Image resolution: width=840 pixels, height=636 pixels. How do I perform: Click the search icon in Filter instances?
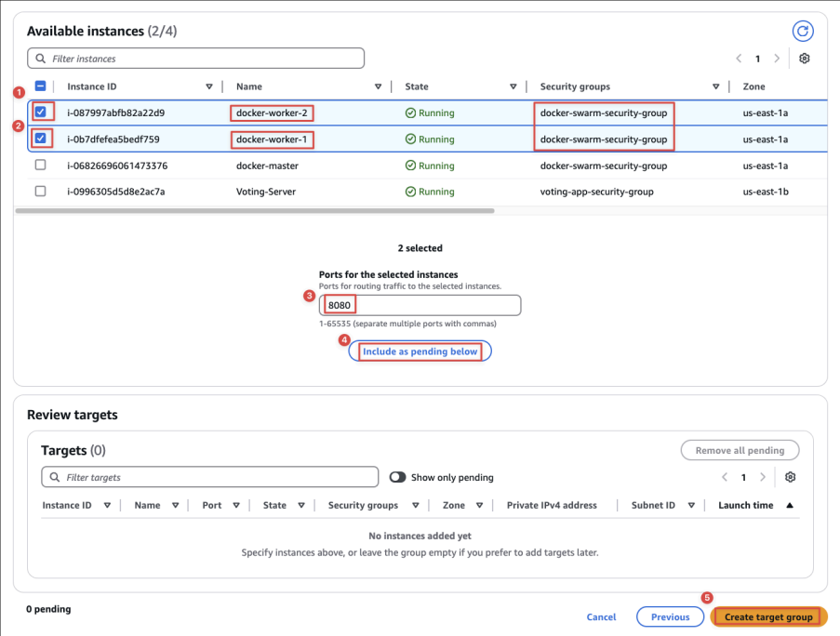40,59
